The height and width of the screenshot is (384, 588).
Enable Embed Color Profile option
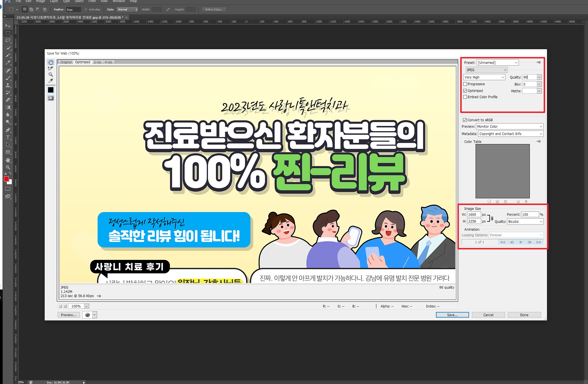[x=465, y=97]
